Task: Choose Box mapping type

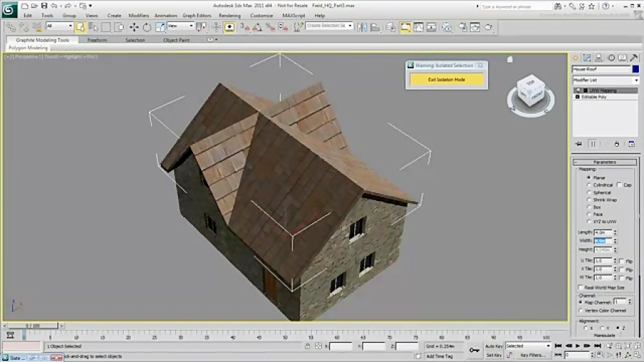Action: (589, 207)
